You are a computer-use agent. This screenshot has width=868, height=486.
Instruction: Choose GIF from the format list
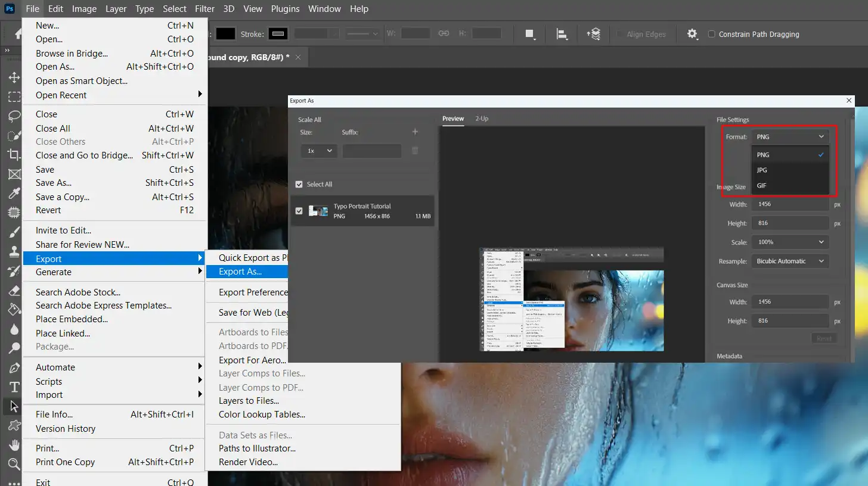tap(790, 185)
